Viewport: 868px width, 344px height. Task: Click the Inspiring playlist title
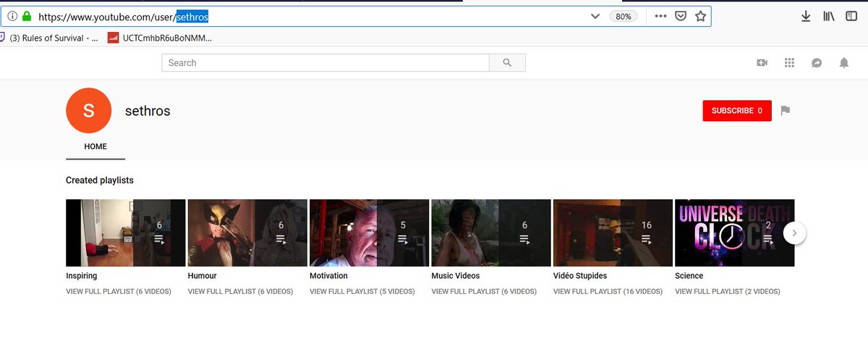pyautogui.click(x=81, y=276)
